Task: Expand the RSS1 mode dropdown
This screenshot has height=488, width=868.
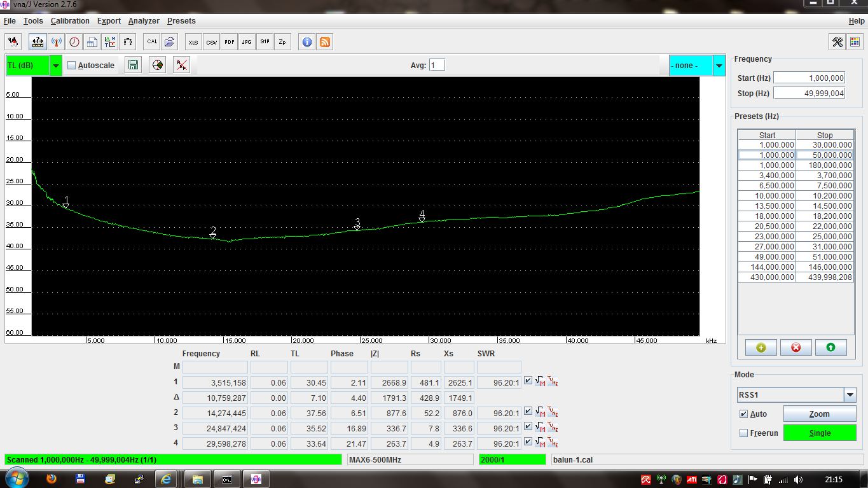Action: pos(850,395)
